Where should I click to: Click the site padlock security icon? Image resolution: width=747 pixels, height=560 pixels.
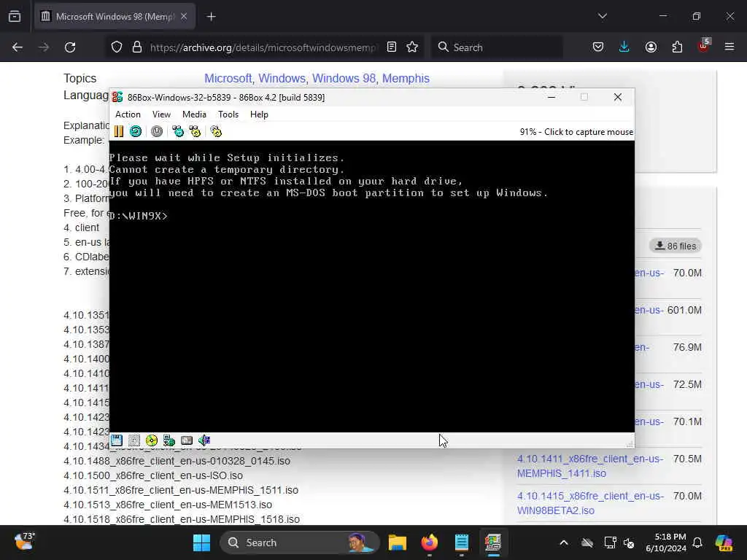pyautogui.click(x=137, y=47)
